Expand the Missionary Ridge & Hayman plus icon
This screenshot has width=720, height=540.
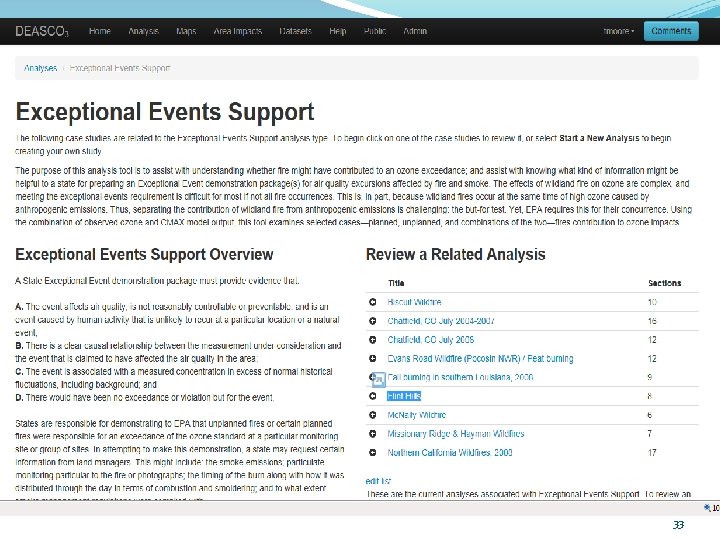pos(372,433)
